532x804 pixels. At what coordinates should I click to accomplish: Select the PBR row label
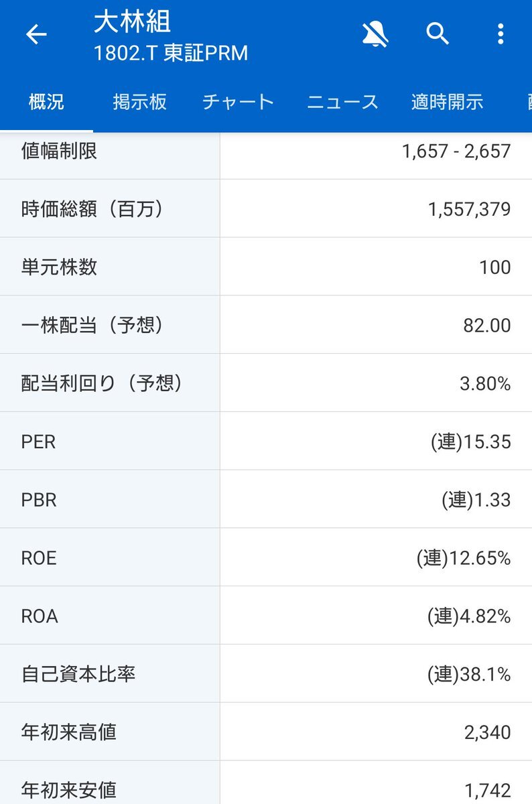click(38, 500)
